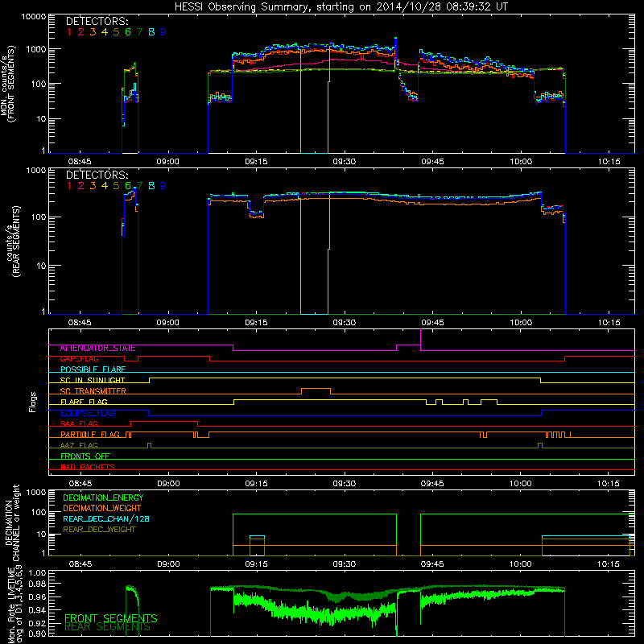Select blue detector 9 in rear segments legend
Viewport: 644px width, 644px height.
pyautogui.click(x=163, y=186)
